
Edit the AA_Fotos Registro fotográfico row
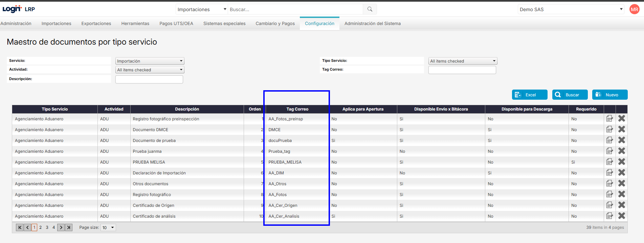(609, 194)
